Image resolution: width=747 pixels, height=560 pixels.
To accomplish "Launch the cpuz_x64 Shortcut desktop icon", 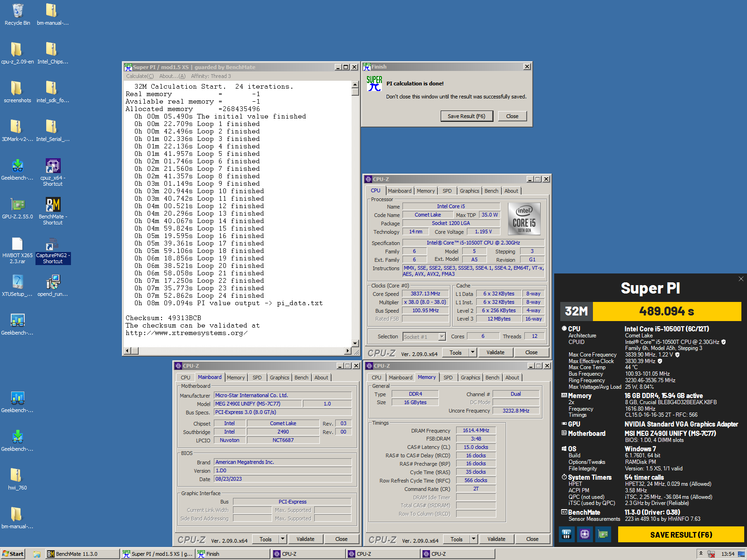I will coord(52,172).
